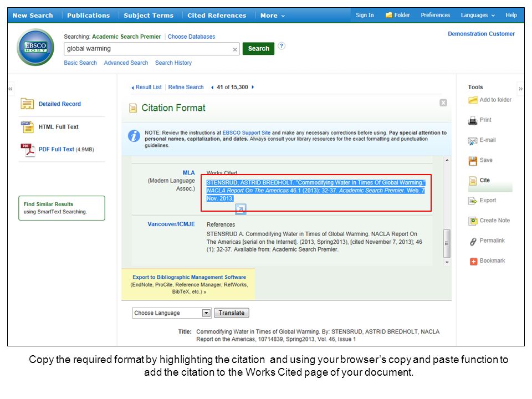Click the Vancouver/ICMJE format link

coord(171,224)
